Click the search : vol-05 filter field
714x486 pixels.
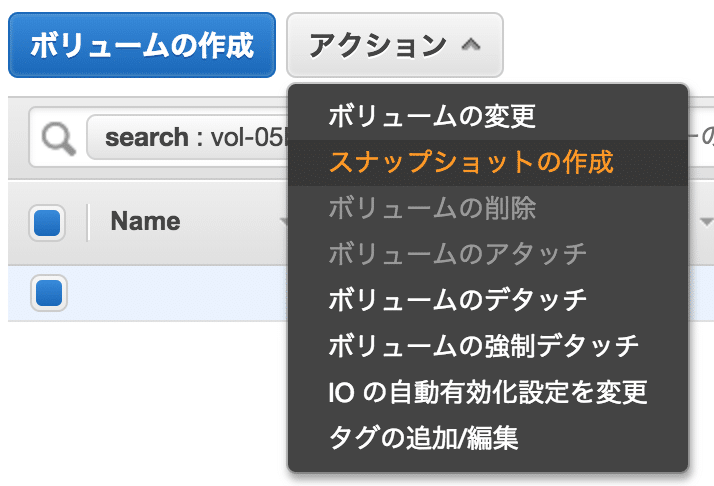pyautogui.click(x=188, y=137)
